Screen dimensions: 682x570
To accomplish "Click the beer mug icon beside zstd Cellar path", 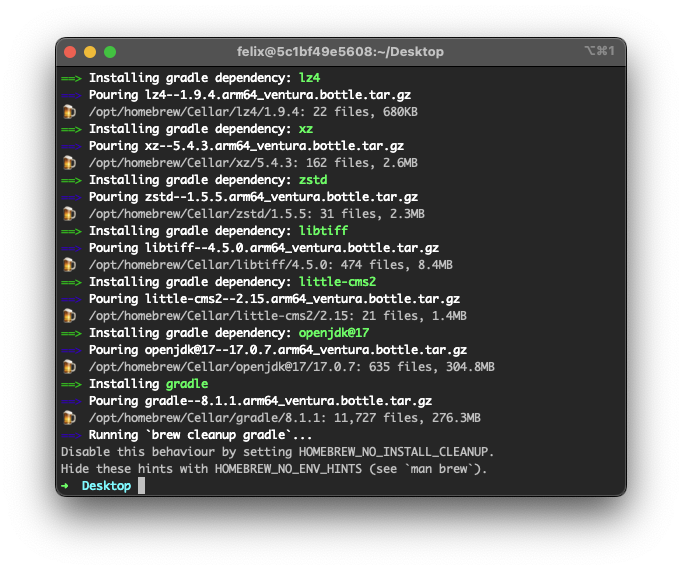I will coord(69,214).
